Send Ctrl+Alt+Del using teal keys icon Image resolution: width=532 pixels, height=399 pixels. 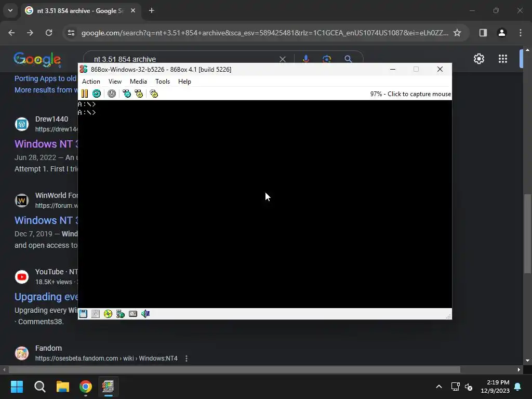tap(127, 94)
